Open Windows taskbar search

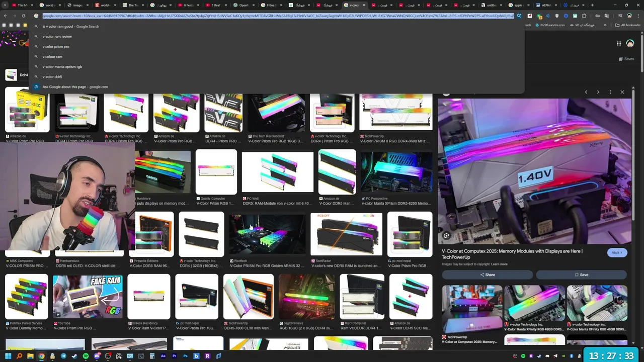(x=19, y=356)
